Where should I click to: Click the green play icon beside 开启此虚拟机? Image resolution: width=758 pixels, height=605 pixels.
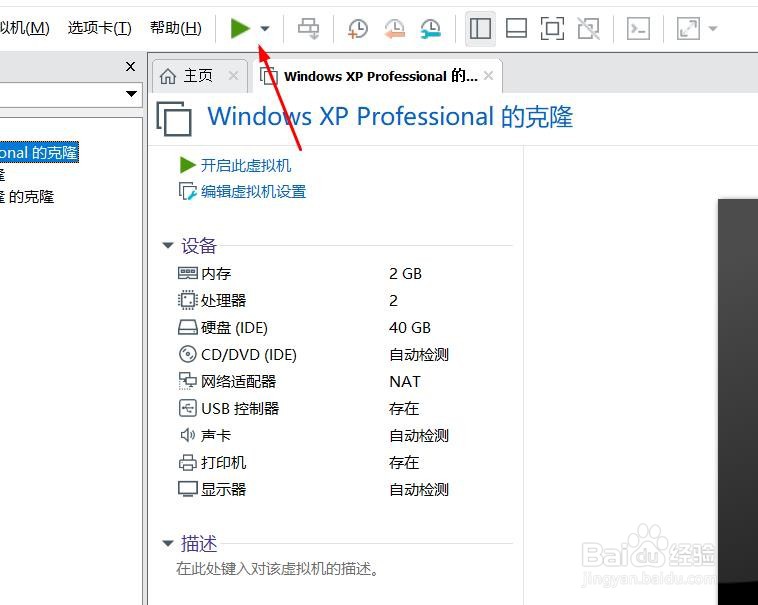coord(187,165)
